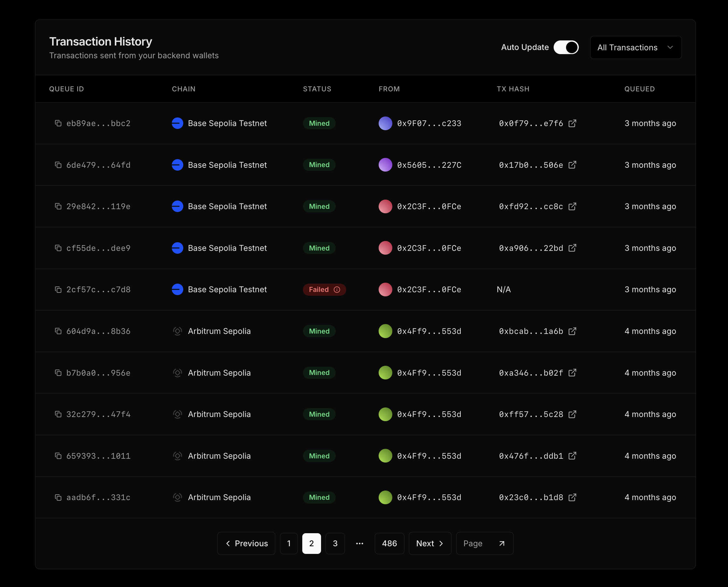This screenshot has width=728, height=587.
Task: Copy queue ID 604d9a...8b36
Action: [58, 331]
